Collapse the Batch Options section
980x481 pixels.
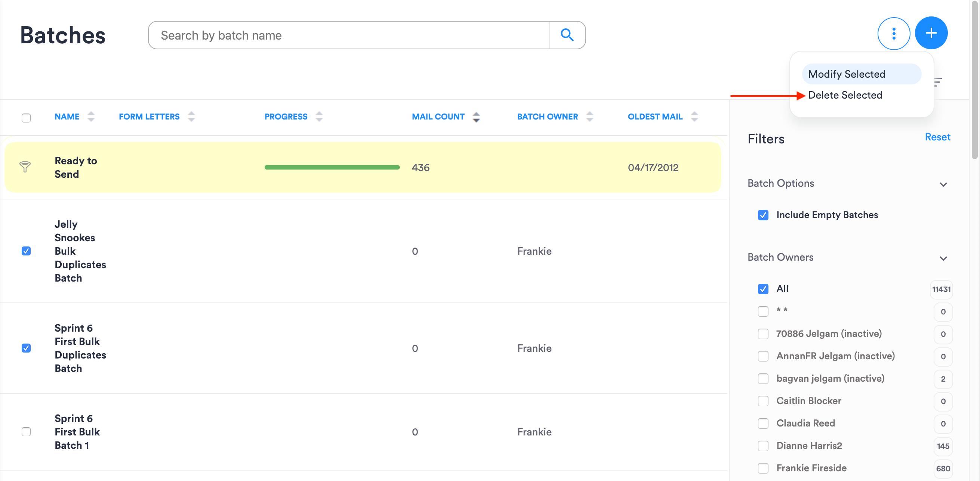coord(943,184)
